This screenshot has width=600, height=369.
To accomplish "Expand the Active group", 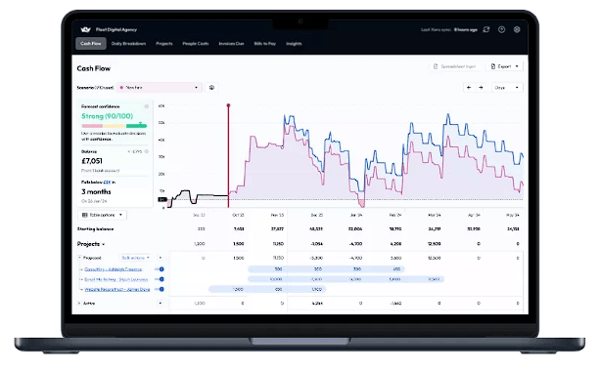I will [x=80, y=303].
